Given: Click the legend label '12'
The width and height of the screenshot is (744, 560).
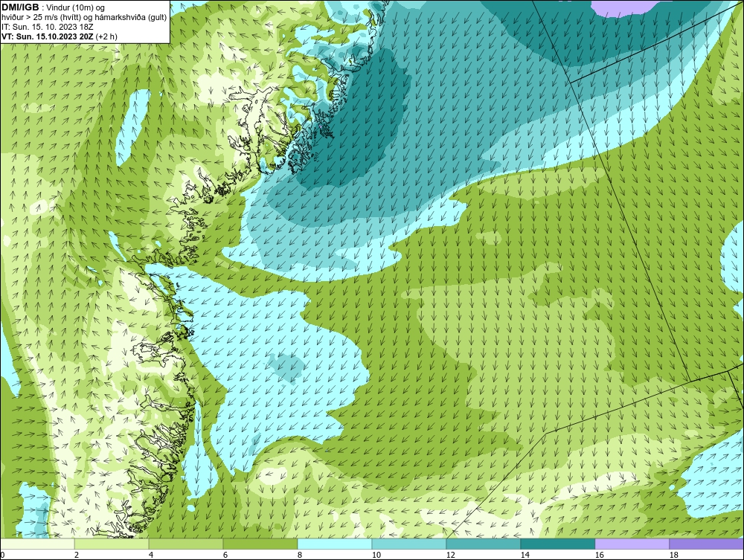Looking at the screenshot, I should coord(450,555).
